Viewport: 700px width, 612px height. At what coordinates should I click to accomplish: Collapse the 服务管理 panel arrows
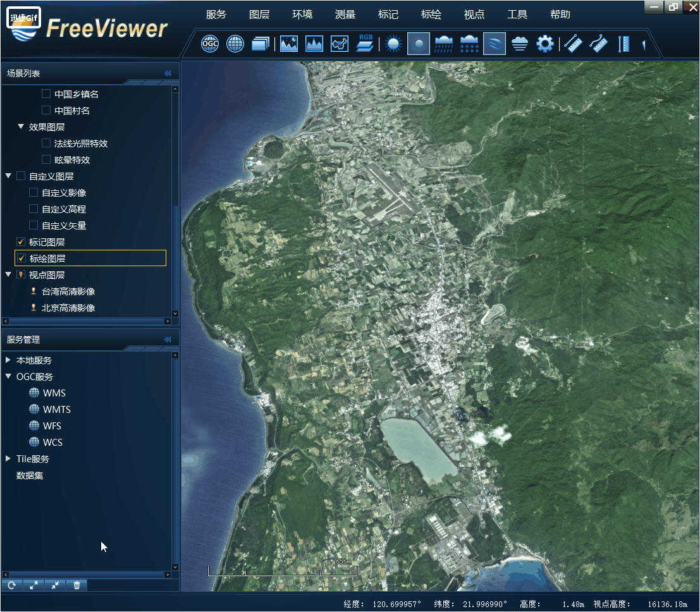click(168, 340)
